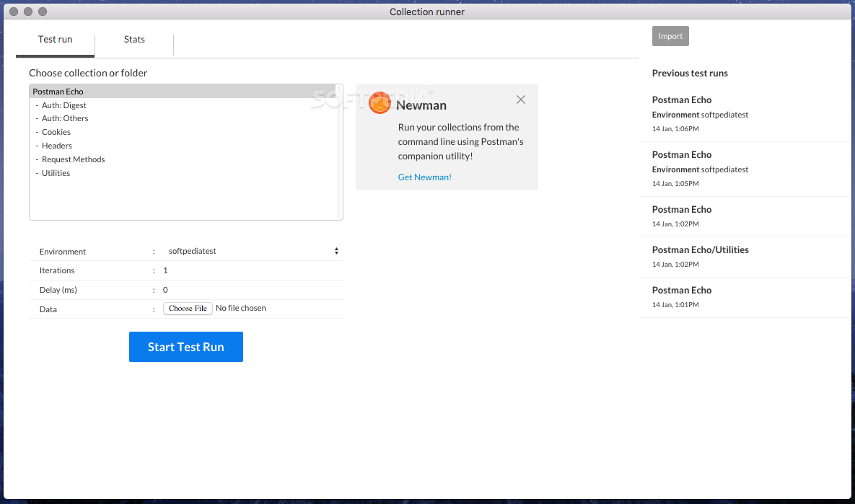Dismiss the Newman promo card
Viewport: 855px width, 504px height.
click(x=521, y=100)
